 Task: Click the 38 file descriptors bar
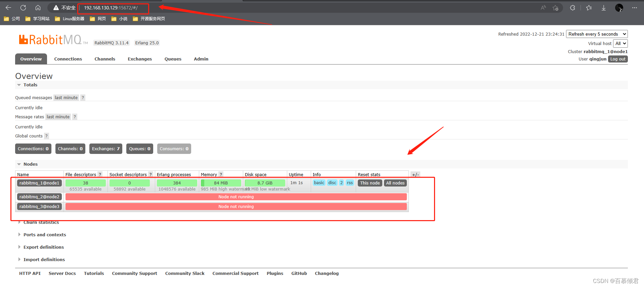click(x=86, y=183)
